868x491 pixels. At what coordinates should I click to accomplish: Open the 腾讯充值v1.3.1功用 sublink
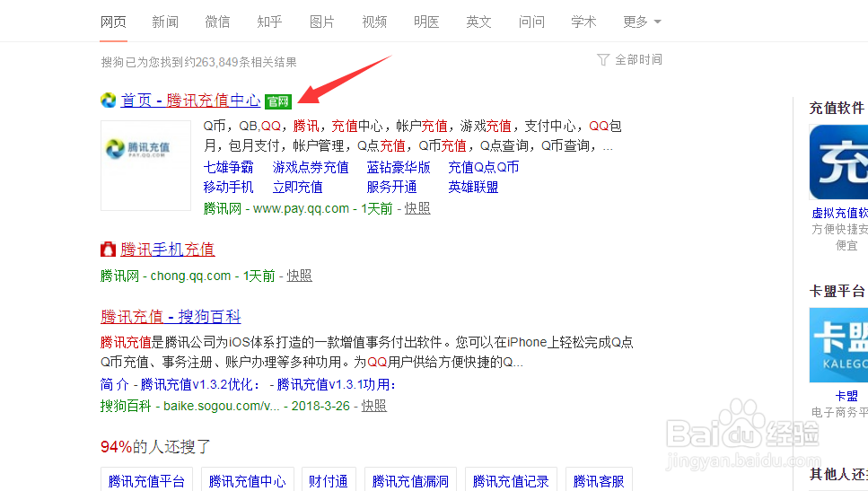[x=336, y=384]
